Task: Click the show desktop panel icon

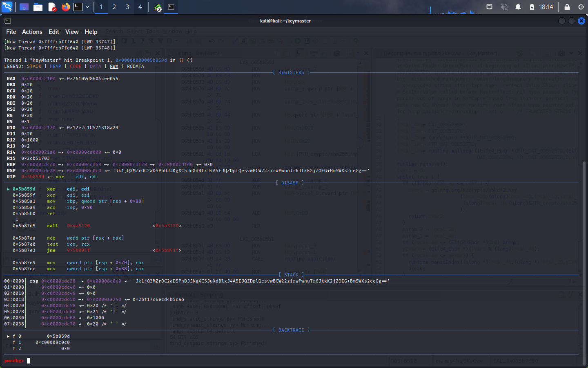Action: point(24,7)
